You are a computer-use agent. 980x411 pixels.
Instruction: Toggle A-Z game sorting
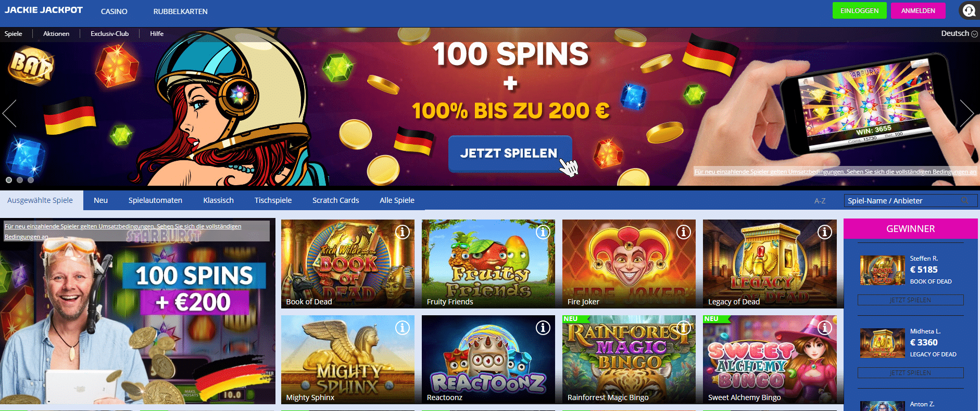(820, 201)
